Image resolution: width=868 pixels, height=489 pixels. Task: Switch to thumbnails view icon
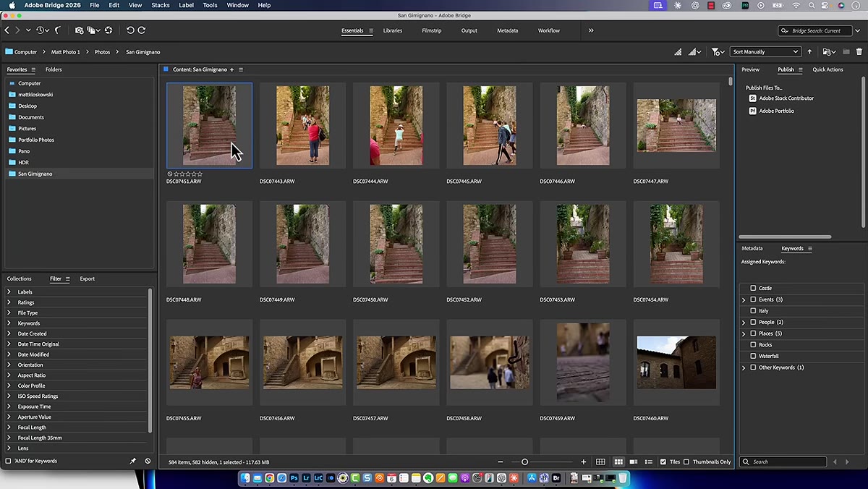618,462
